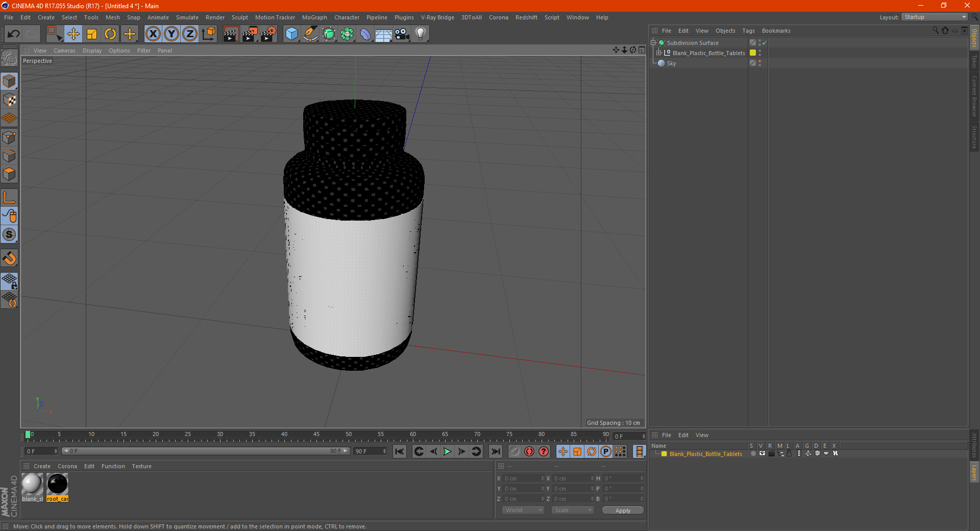The width and height of the screenshot is (980, 531).
Task: Click the timeline range slider bar
Action: [206, 451]
